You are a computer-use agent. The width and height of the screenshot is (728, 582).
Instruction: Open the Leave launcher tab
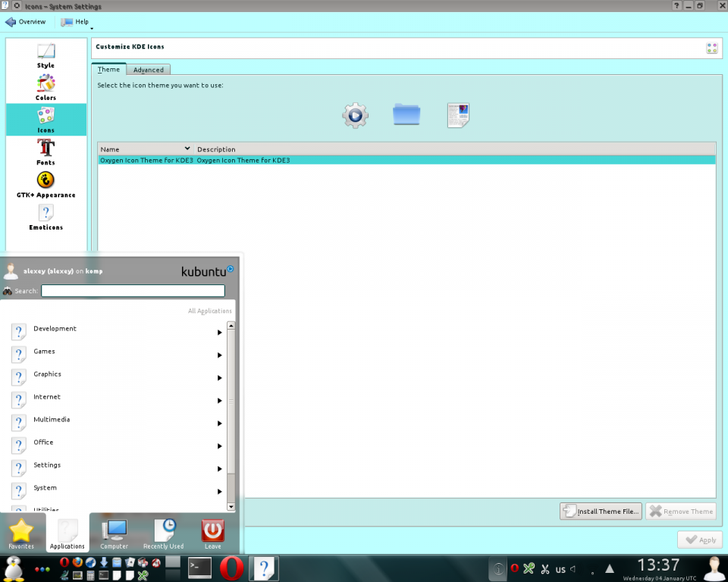[212, 533]
